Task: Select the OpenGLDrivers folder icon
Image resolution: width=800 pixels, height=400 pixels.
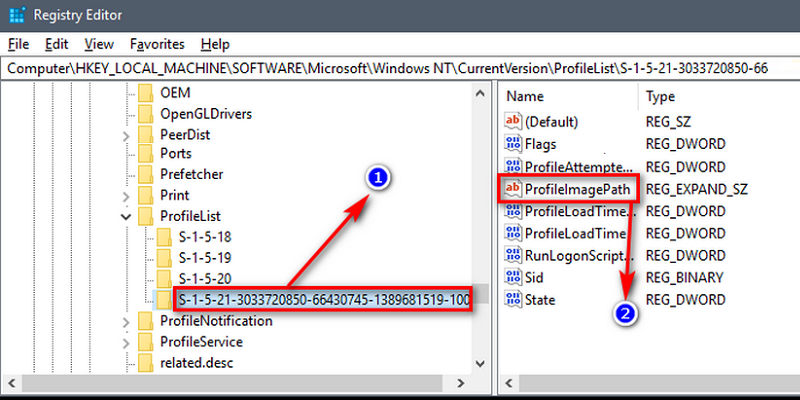Action: point(146,113)
